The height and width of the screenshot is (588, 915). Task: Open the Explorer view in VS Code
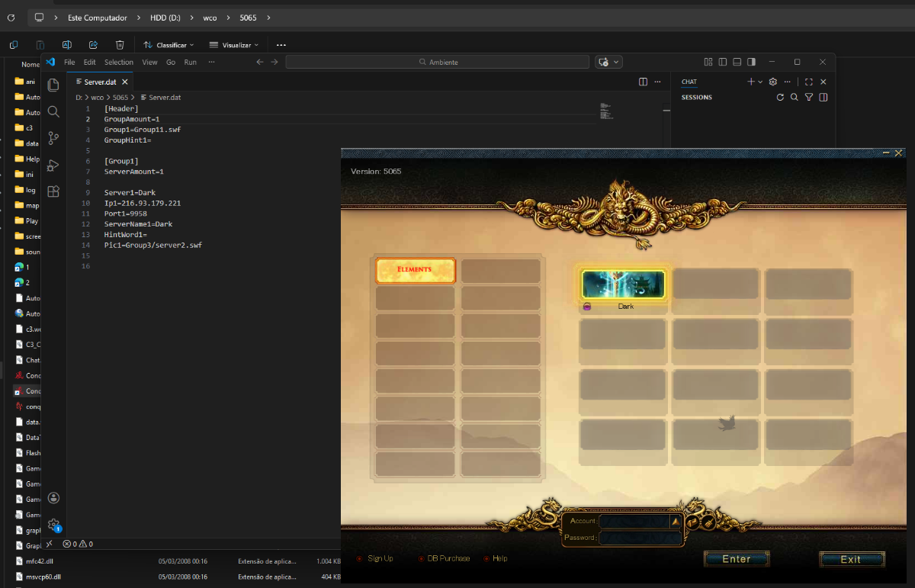coord(53,85)
